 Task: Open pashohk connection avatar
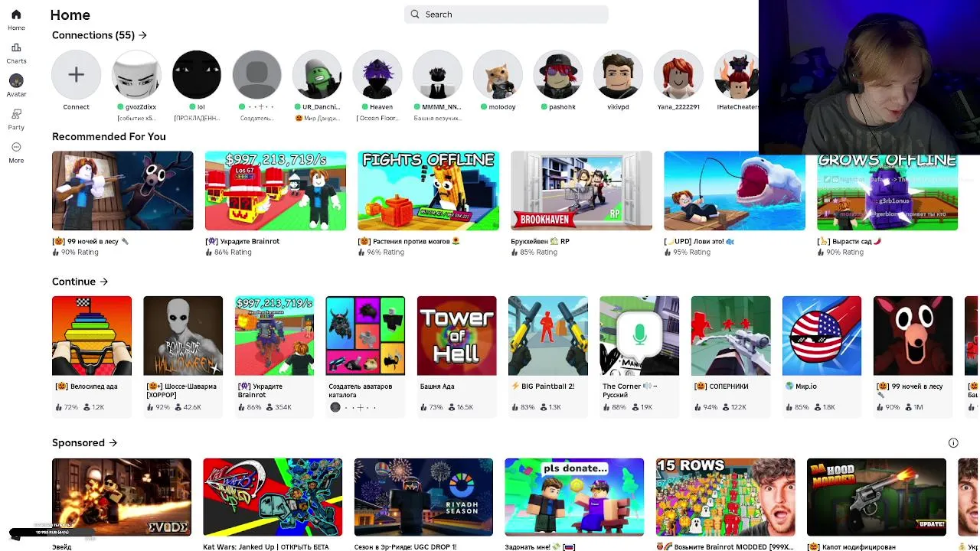pyautogui.click(x=558, y=74)
